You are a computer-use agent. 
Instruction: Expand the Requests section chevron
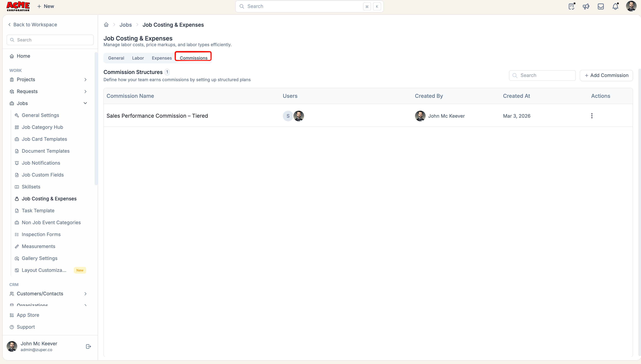point(85,92)
